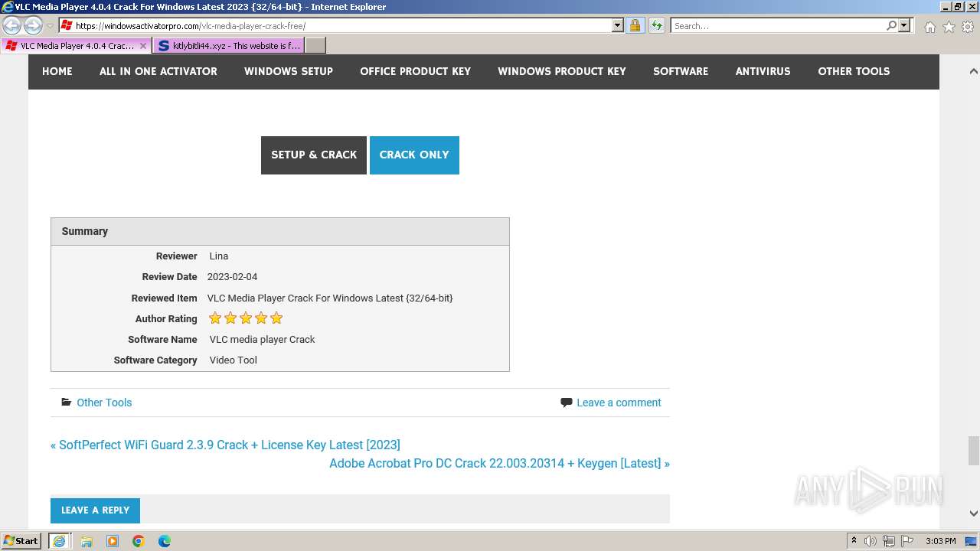Open the browser Tools gear icon
The width and height of the screenshot is (980, 551).
point(967,27)
